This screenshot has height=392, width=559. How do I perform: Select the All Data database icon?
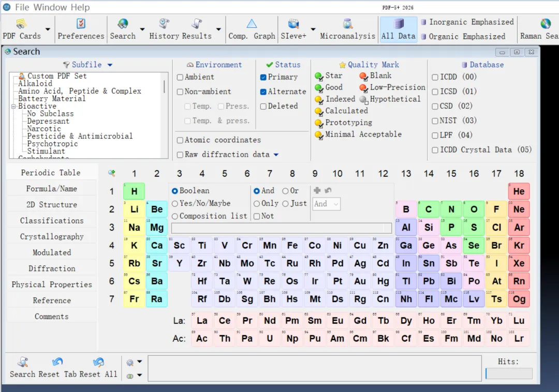tap(398, 24)
